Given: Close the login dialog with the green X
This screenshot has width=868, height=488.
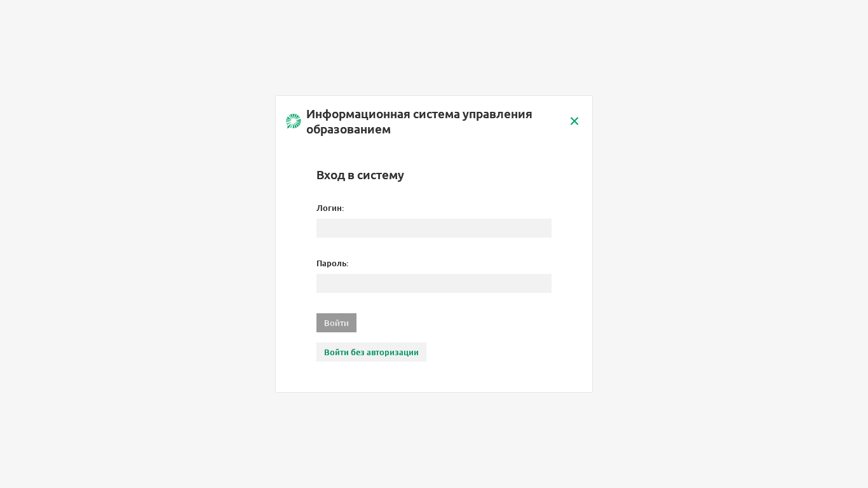Looking at the screenshot, I should (x=574, y=121).
